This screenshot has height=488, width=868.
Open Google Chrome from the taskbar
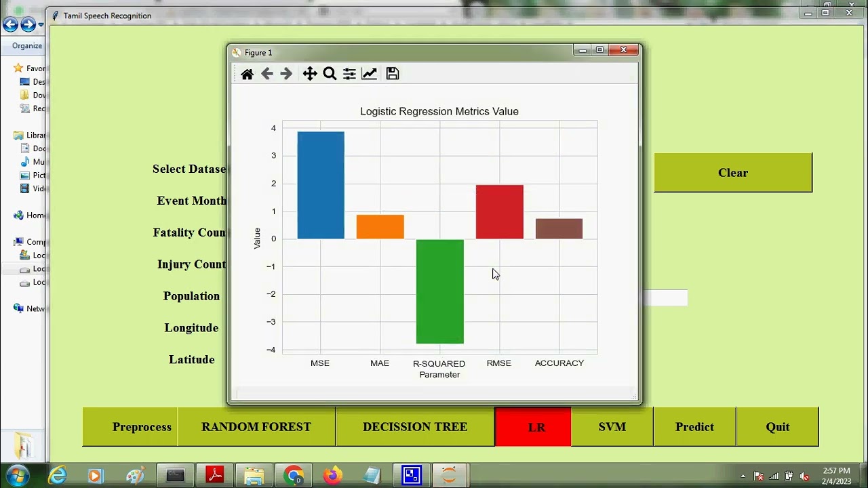click(x=294, y=476)
